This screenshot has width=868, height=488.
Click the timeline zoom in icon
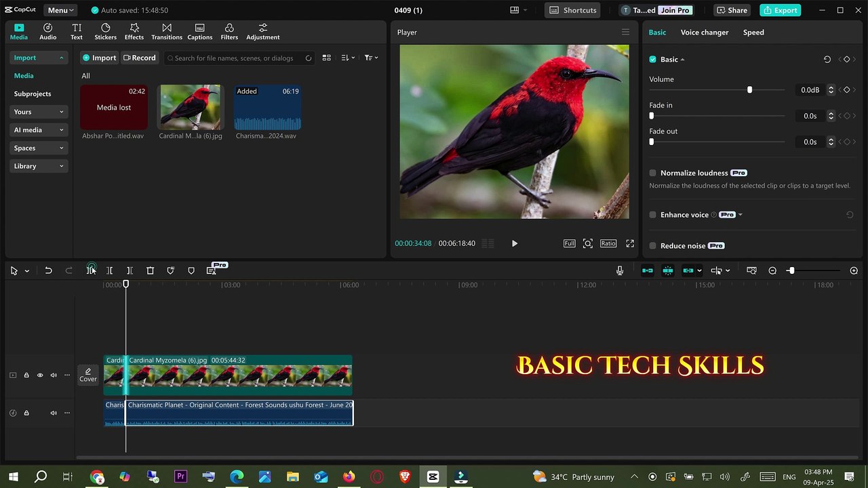(x=854, y=270)
